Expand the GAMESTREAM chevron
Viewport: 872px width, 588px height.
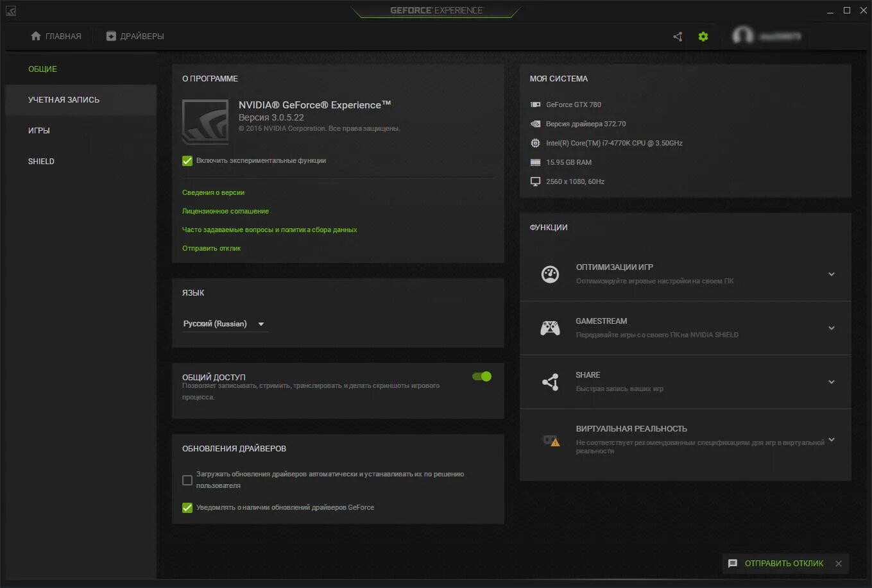[x=832, y=328]
